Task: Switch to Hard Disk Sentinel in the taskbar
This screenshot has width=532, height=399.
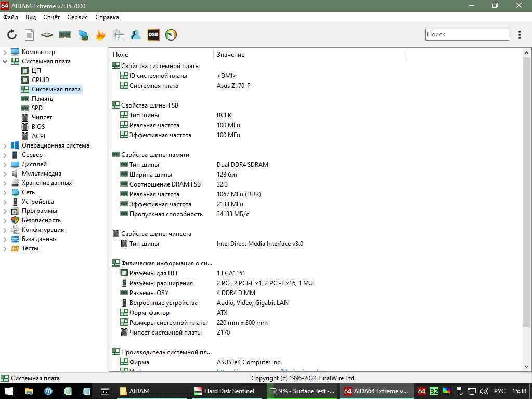Action: click(x=224, y=391)
